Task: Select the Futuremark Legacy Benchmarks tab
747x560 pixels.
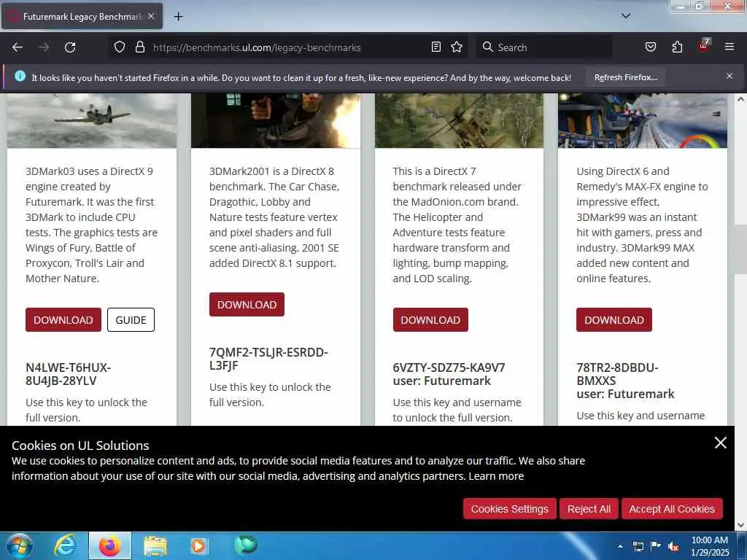Action: click(82, 16)
